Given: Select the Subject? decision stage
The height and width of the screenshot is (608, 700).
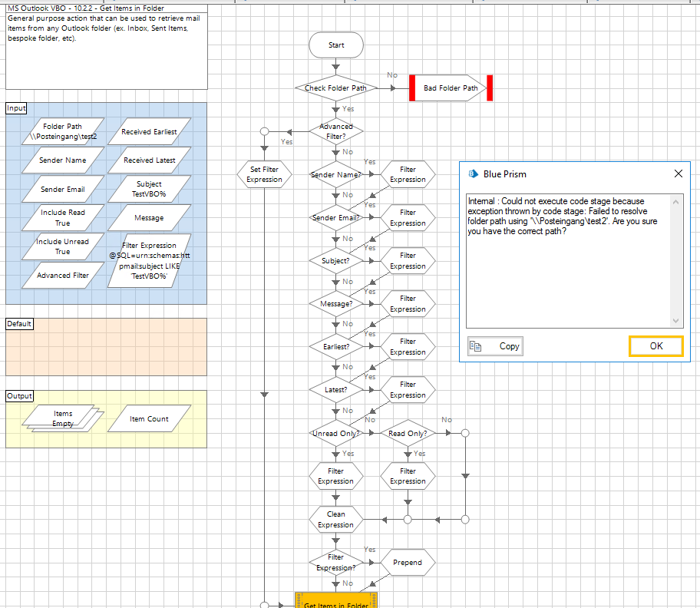Looking at the screenshot, I should point(336,261).
